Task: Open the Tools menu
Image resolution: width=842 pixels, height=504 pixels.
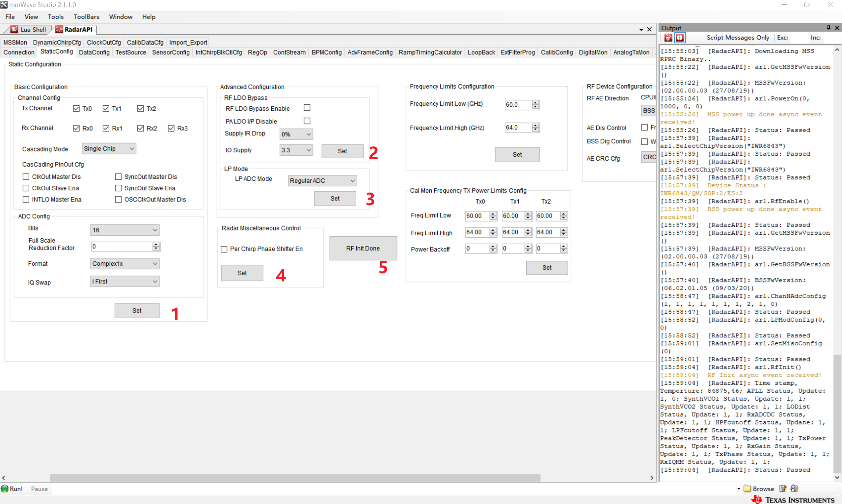Action: [55, 17]
